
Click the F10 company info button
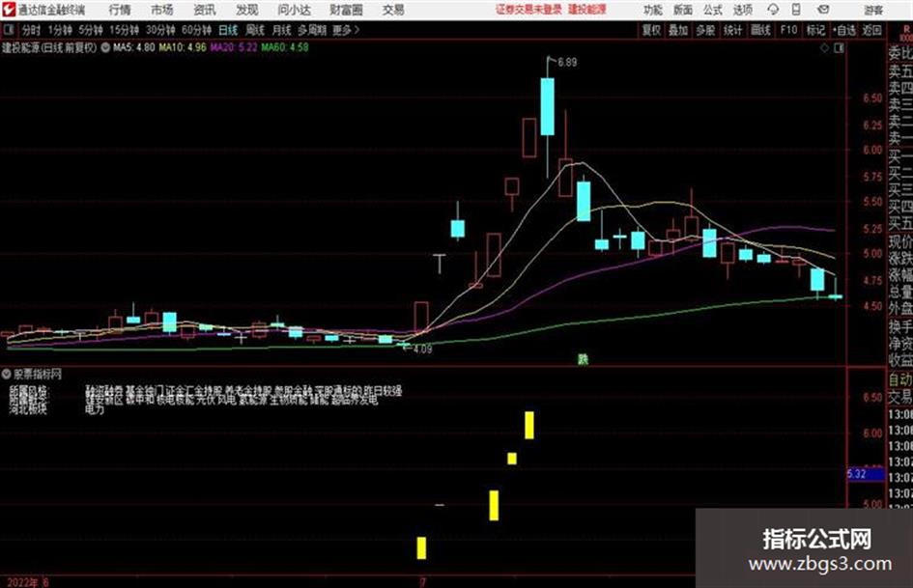(x=788, y=30)
